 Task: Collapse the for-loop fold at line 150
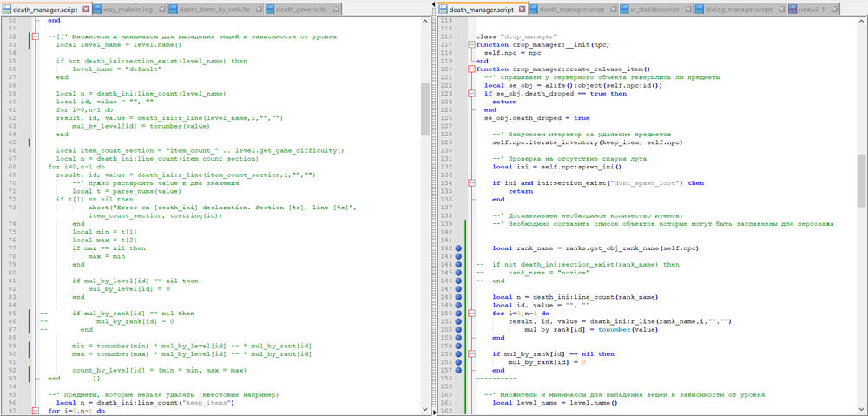pos(471,313)
